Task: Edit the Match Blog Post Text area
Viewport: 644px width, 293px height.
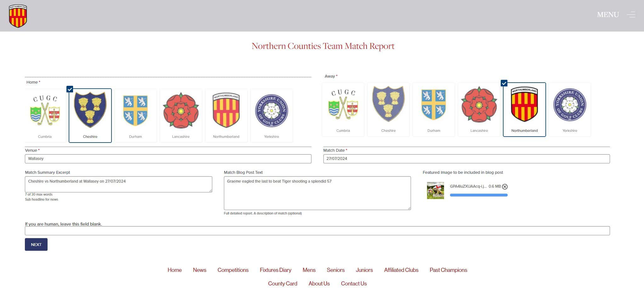Action: [317, 193]
